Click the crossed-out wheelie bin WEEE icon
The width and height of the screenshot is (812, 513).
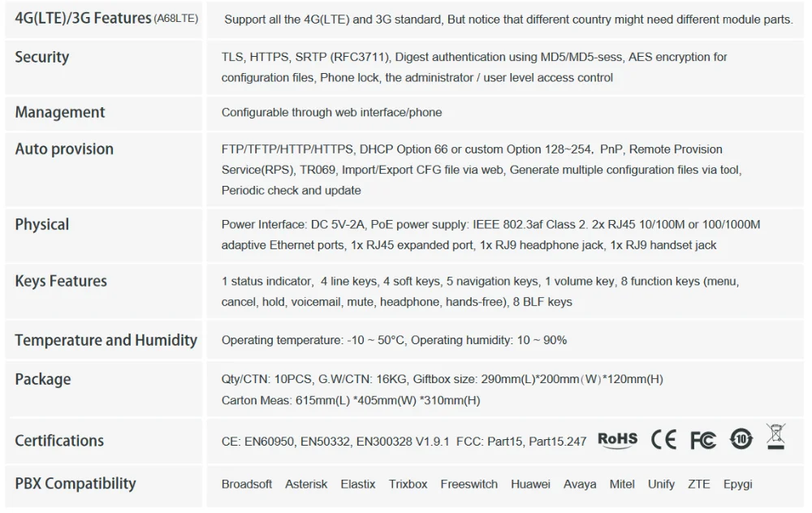775,437
